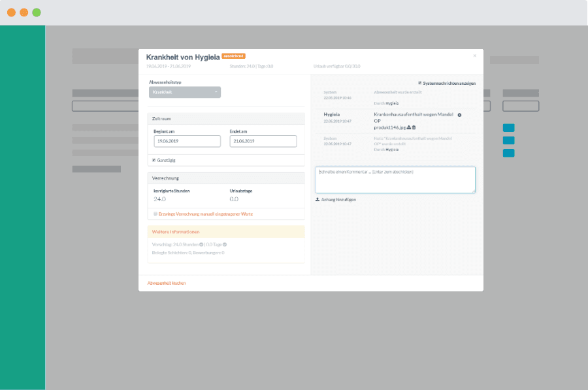Click the Anhang hinzufügen link
The image size is (588, 390).
[x=338, y=199]
